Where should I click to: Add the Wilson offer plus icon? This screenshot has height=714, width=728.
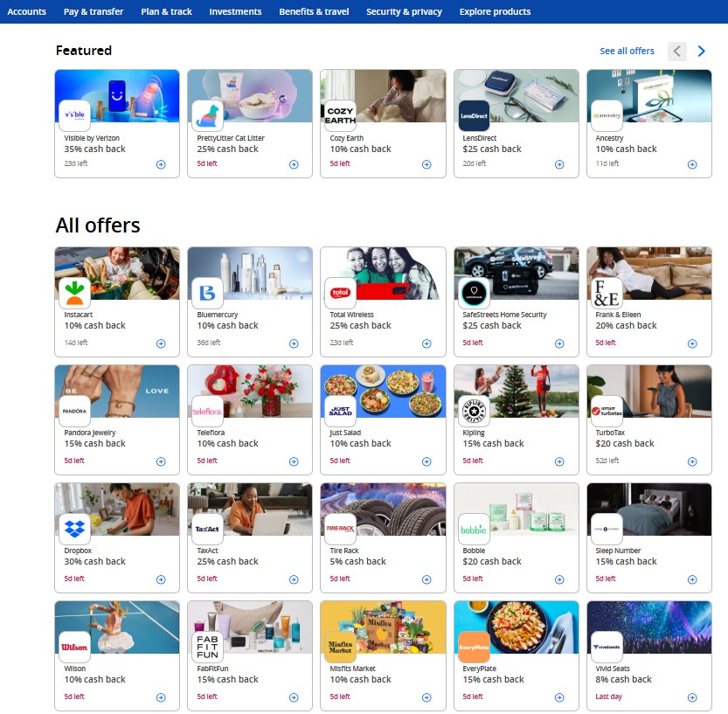click(161, 697)
